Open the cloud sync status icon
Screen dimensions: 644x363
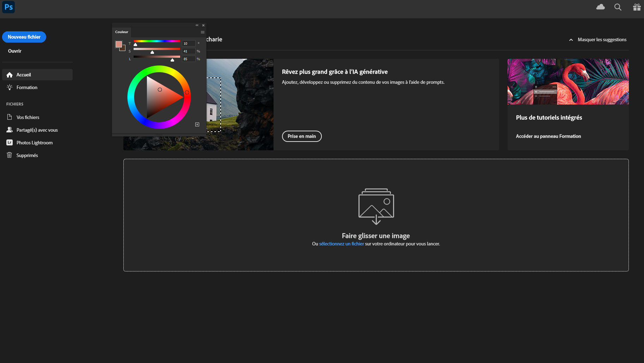click(x=600, y=7)
